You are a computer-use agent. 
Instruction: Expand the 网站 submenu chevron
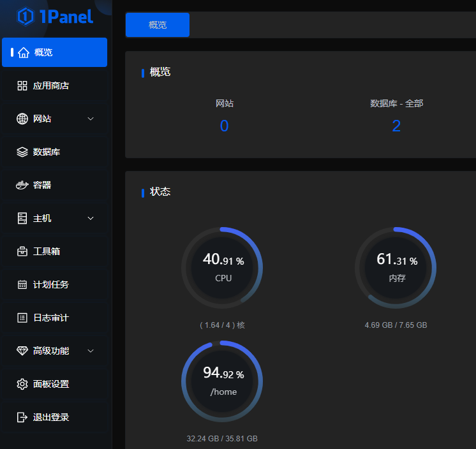(x=91, y=119)
